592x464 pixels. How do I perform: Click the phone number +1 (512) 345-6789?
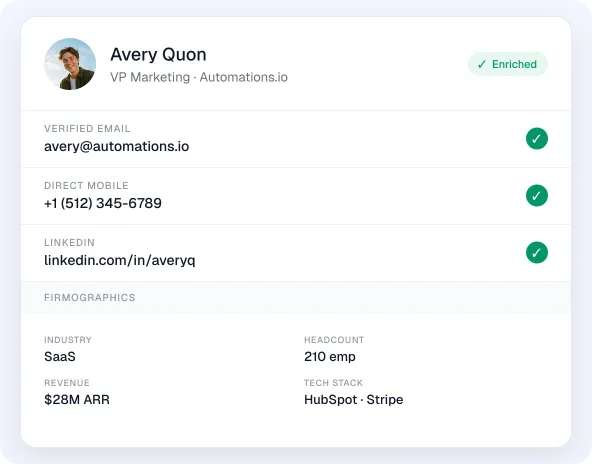(x=103, y=203)
